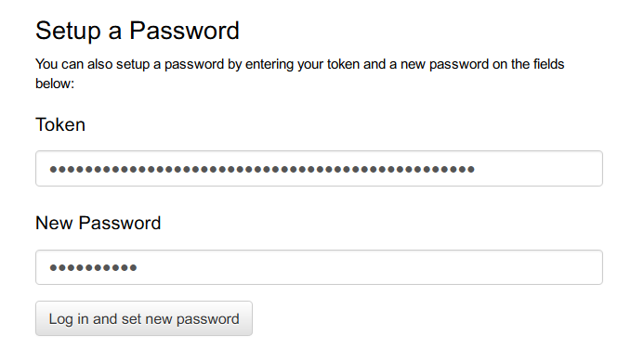Click the word 'below:' in the description
The width and height of the screenshot is (644, 348).
[x=55, y=84]
